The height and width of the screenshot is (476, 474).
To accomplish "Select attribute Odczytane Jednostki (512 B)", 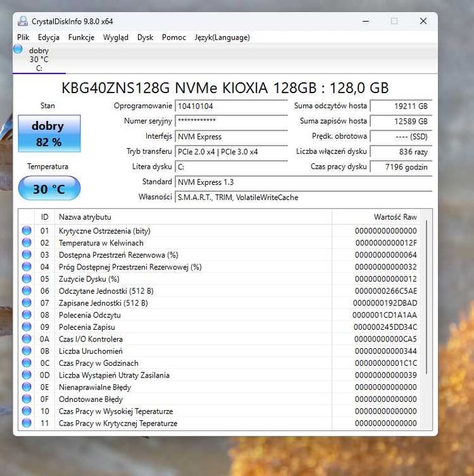I will (x=106, y=291).
